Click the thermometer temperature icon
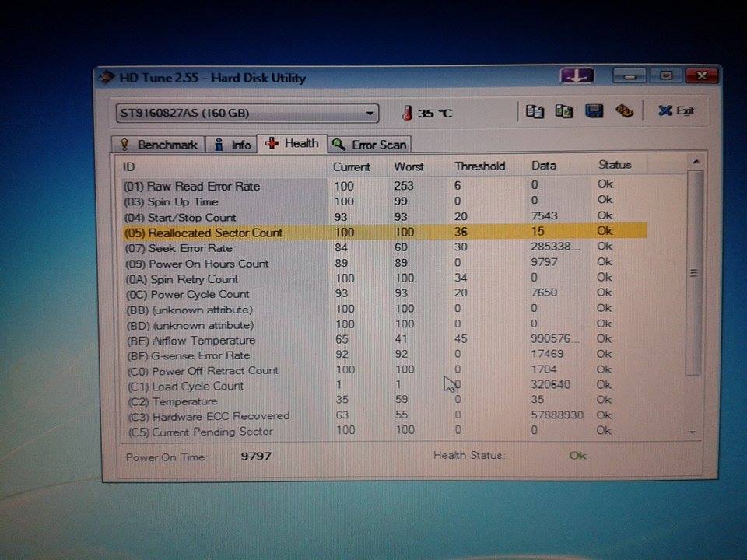 pos(407,113)
